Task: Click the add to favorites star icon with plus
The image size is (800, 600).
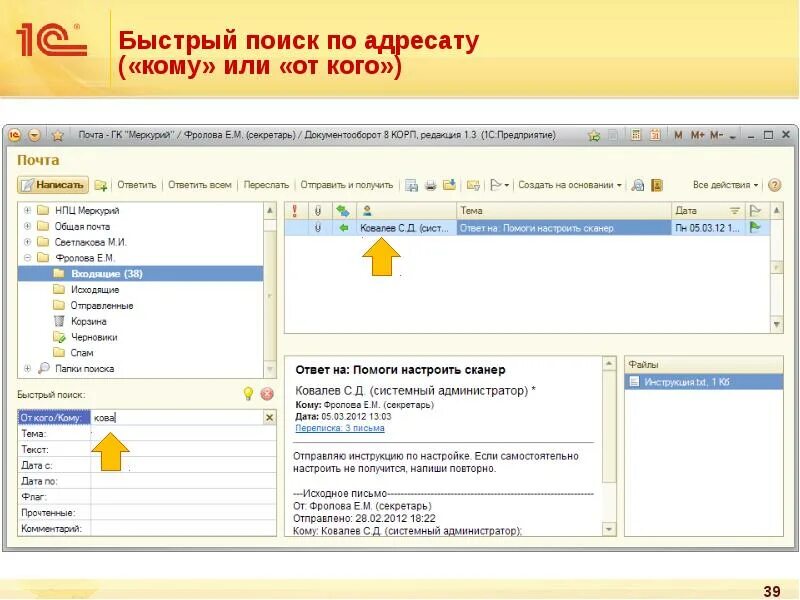Action: (x=594, y=135)
